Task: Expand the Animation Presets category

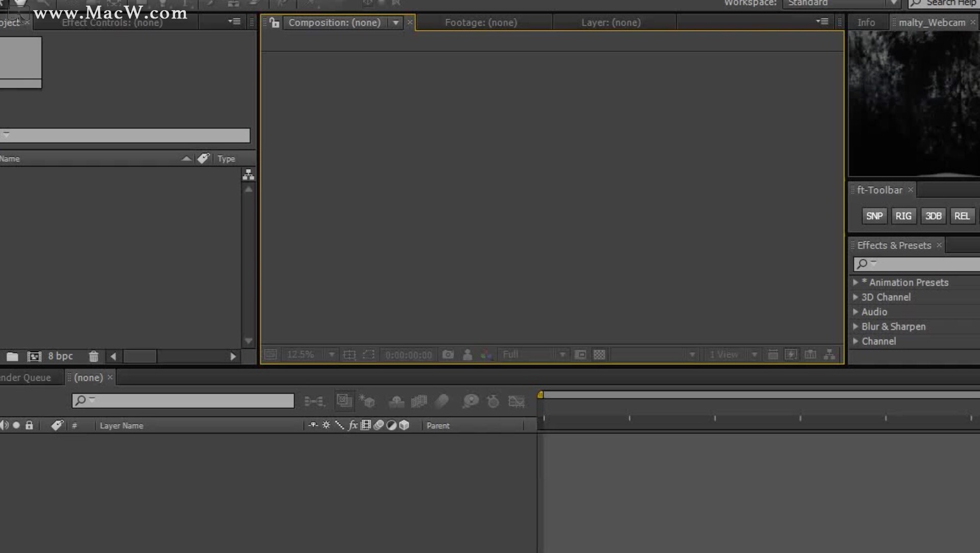Action: coord(855,282)
